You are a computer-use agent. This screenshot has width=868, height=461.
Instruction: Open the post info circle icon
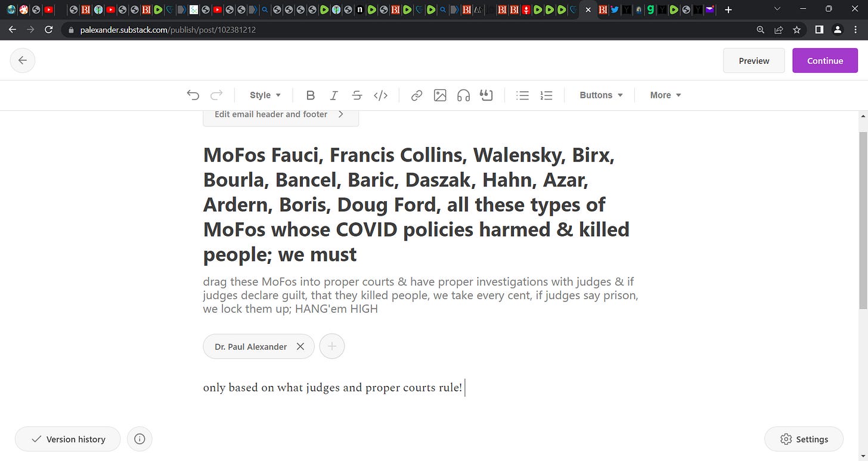coord(139,439)
